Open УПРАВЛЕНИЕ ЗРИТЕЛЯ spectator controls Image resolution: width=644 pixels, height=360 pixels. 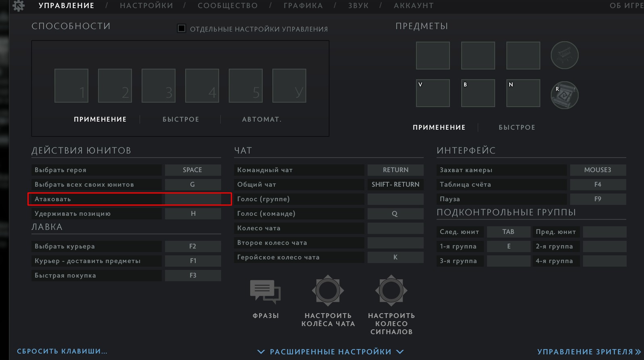click(x=589, y=352)
